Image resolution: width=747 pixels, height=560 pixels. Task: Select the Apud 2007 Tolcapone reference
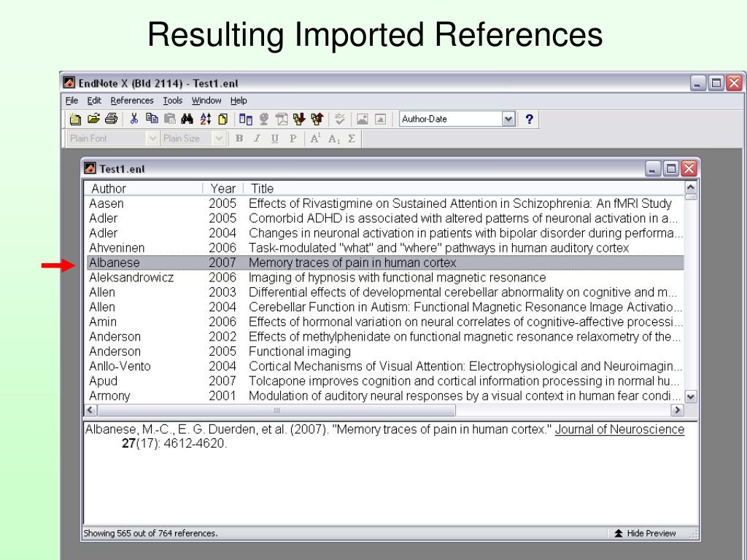[x=385, y=381]
